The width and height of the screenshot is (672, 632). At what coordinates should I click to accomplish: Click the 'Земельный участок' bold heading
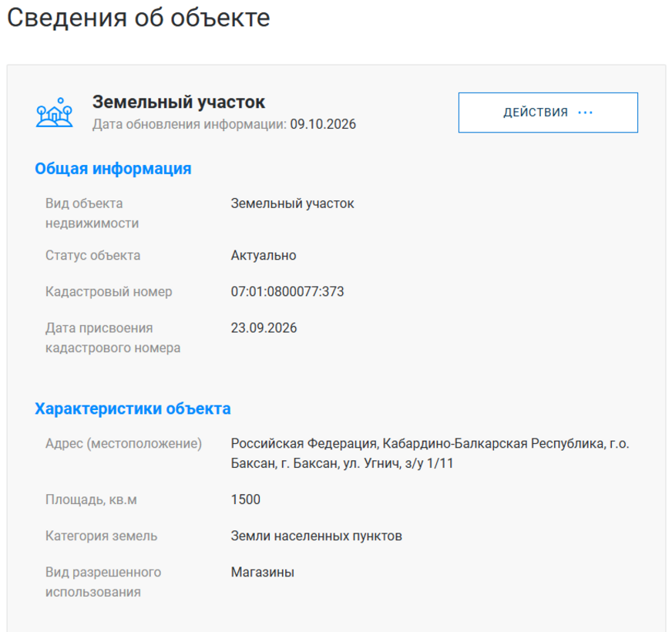tap(179, 102)
